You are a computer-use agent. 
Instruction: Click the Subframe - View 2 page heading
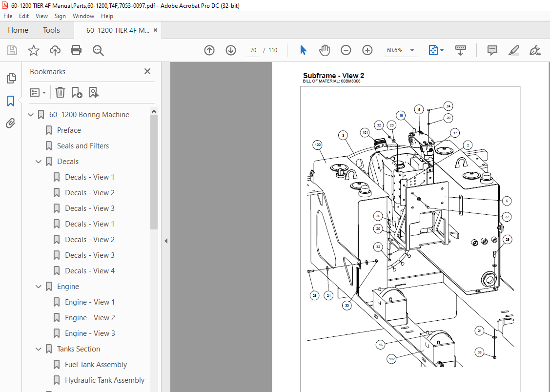coord(333,76)
